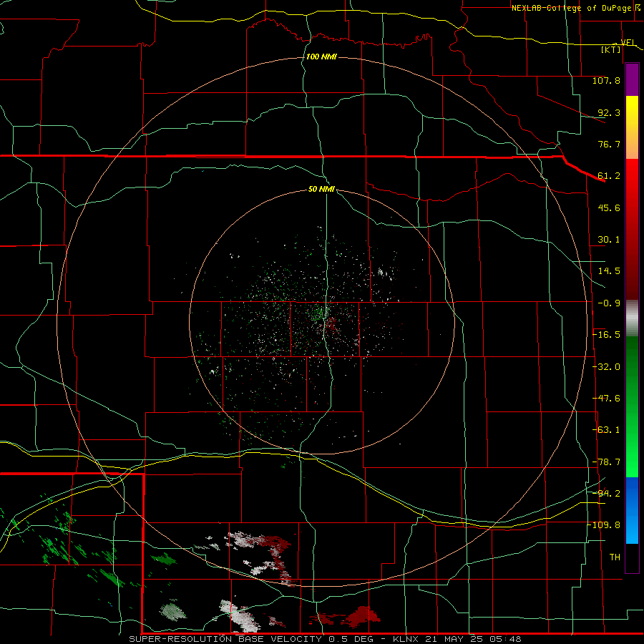
Task: Select the green segment of velocity color bar
Action: click(x=632, y=406)
